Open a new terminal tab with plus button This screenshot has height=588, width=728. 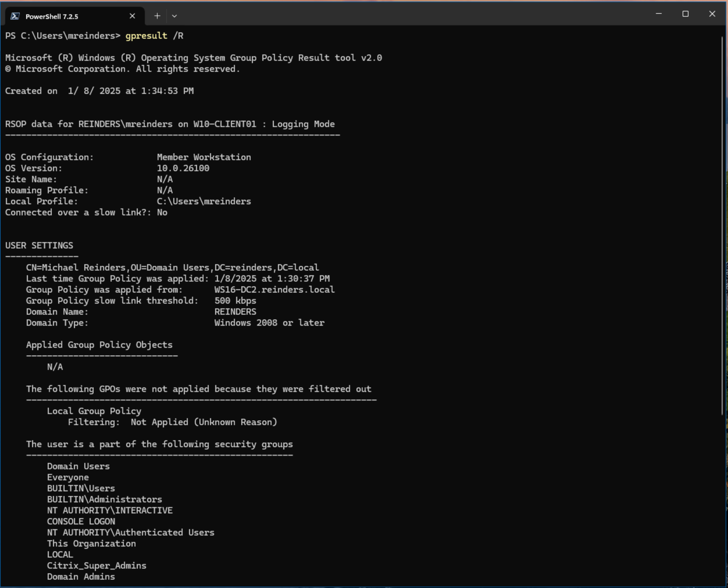[x=157, y=15]
